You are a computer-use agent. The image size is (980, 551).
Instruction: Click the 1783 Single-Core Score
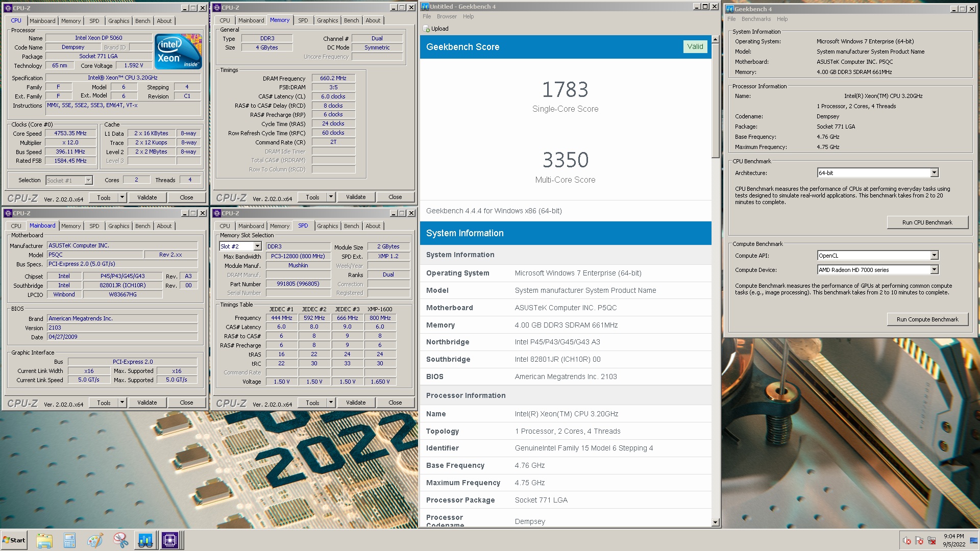click(565, 90)
